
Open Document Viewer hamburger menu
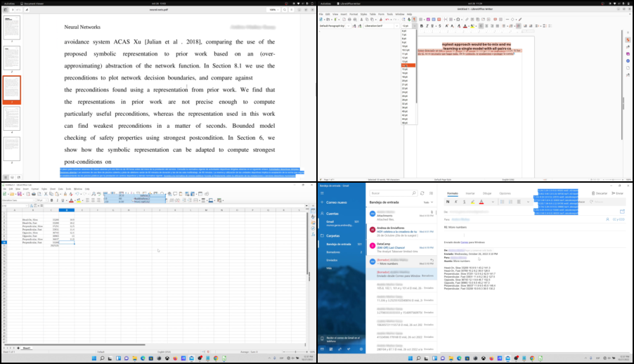point(291,10)
